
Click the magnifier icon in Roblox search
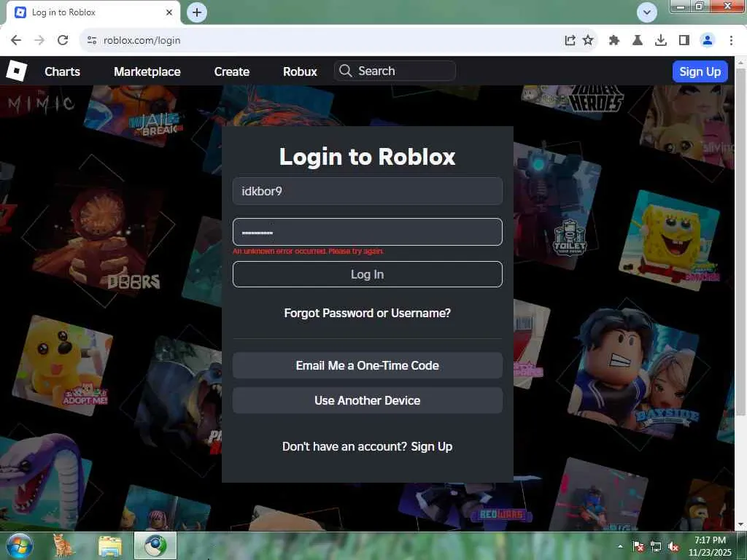click(345, 71)
